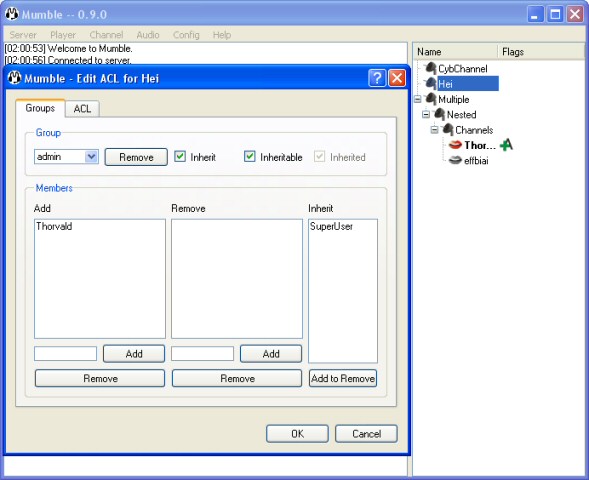Click the Mumble logo in Edit ACL title bar
The height and width of the screenshot is (480, 589).
[x=14, y=78]
